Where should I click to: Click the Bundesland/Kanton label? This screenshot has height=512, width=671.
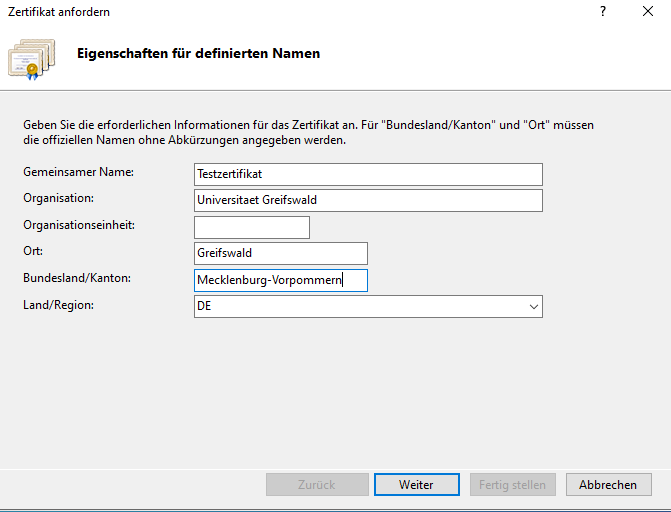(77, 278)
